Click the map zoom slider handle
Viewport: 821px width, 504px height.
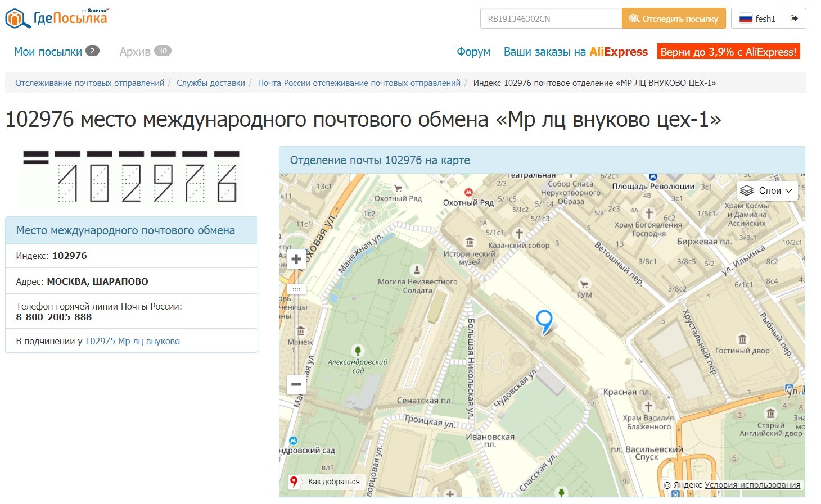coord(296,289)
